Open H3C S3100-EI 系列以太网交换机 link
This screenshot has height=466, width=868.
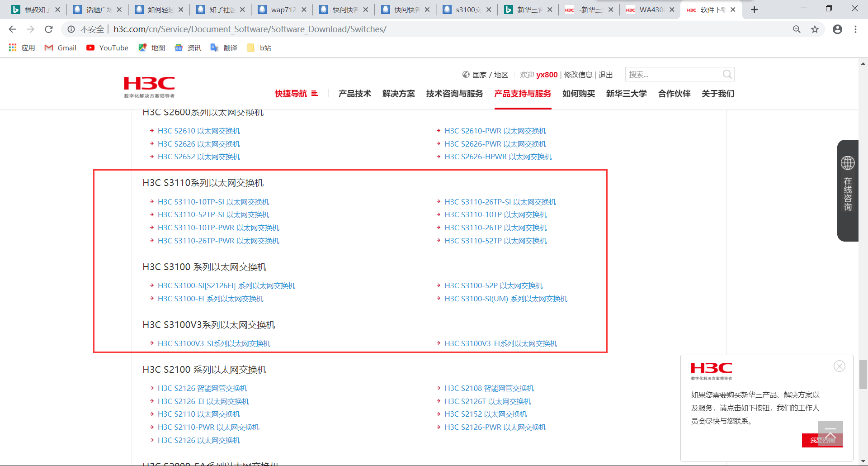(x=211, y=299)
